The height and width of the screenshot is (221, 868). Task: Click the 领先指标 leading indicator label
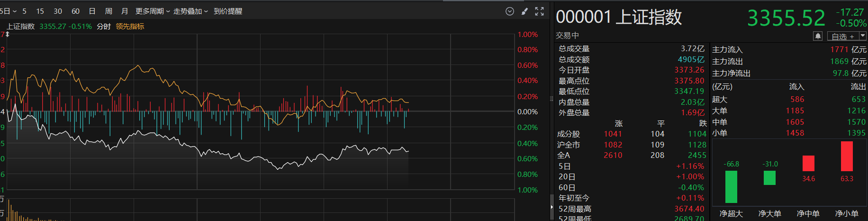pos(130,27)
